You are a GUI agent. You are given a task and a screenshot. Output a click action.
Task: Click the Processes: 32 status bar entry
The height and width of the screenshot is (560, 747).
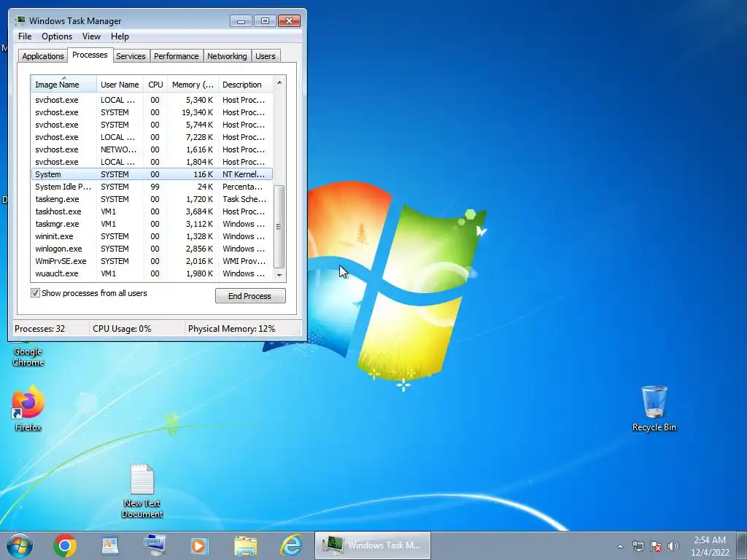tap(40, 329)
